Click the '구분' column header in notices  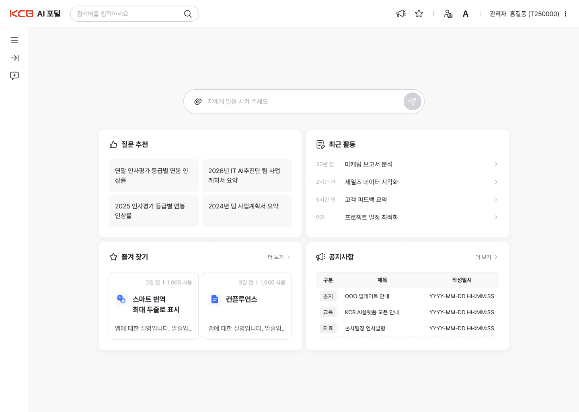pos(328,280)
